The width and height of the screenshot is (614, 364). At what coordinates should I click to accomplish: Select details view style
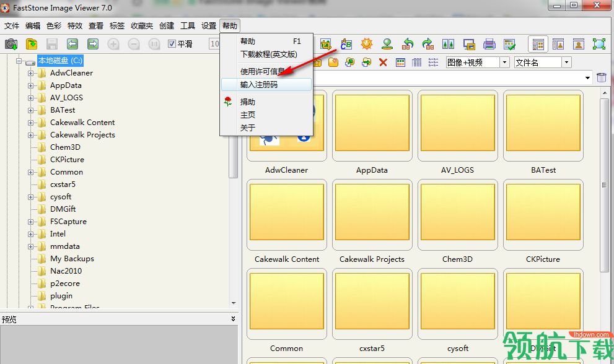tap(416, 63)
